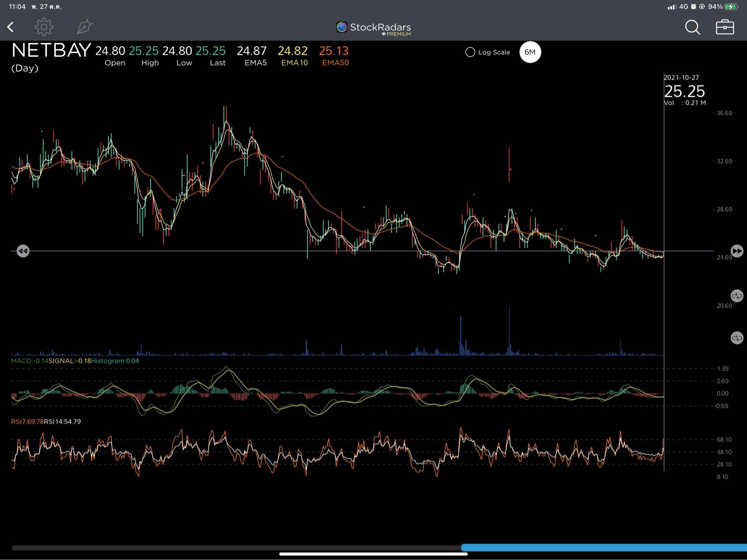Rewind chart with left double-arrow
747x560 pixels.
pos(23,251)
